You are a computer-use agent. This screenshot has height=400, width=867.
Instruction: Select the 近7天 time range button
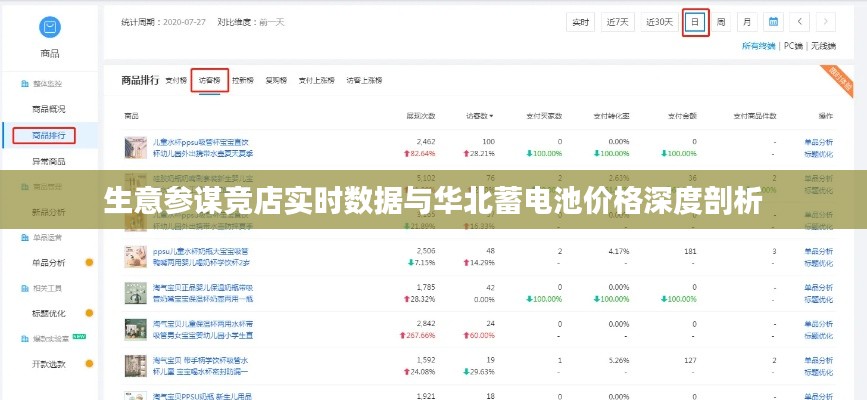pos(618,22)
